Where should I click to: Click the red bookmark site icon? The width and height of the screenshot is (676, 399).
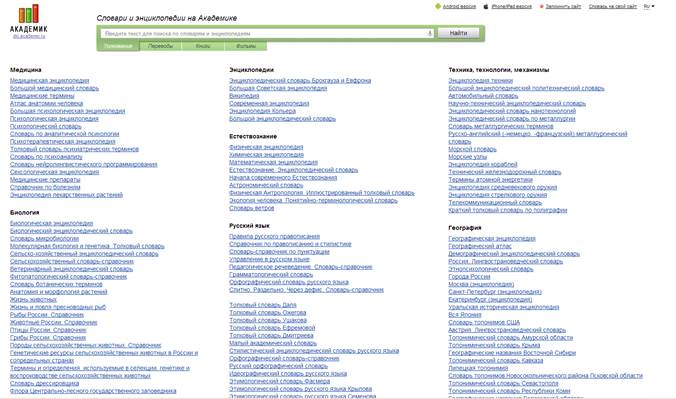[x=541, y=6]
